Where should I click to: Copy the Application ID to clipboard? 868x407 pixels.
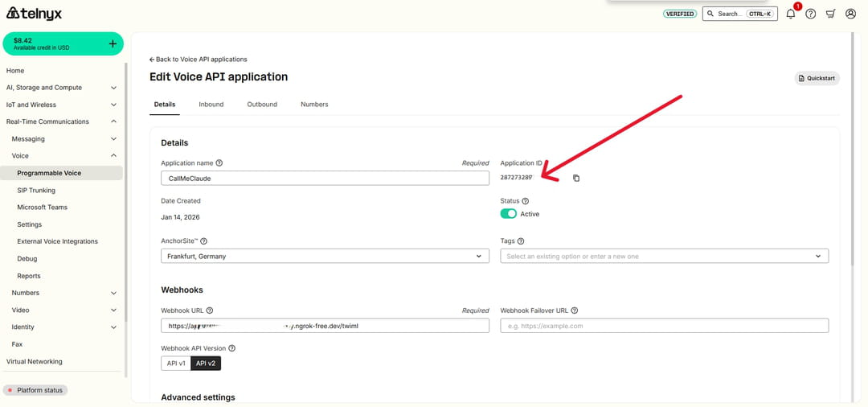click(x=576, y=178)
